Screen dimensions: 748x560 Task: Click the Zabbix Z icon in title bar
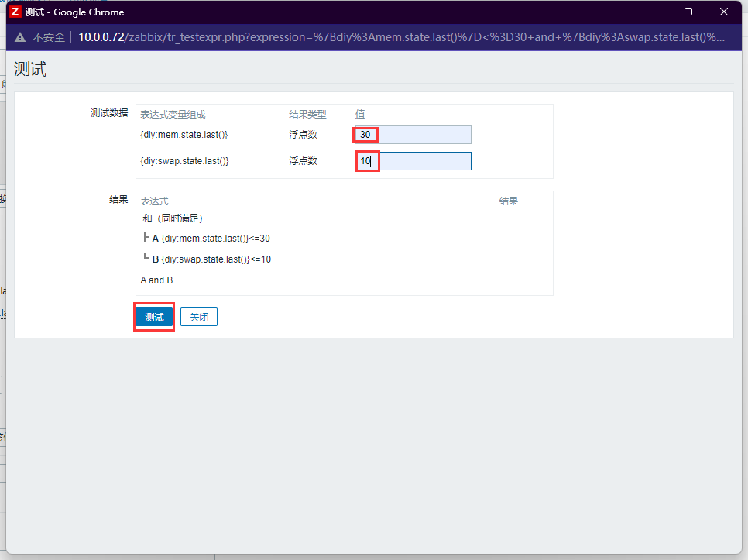(15, 12)
